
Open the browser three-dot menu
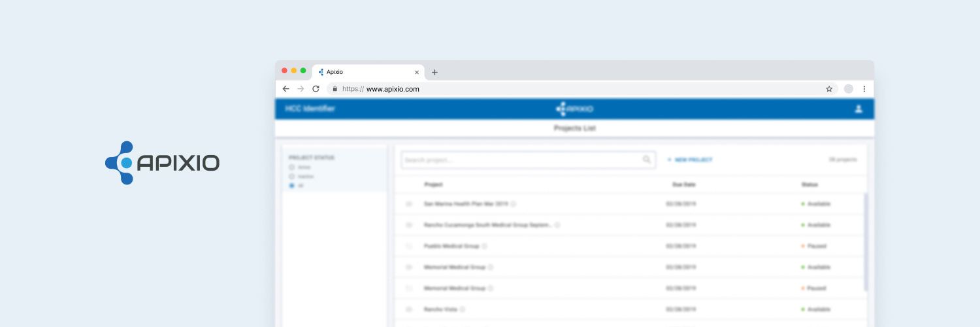point(864,89)
